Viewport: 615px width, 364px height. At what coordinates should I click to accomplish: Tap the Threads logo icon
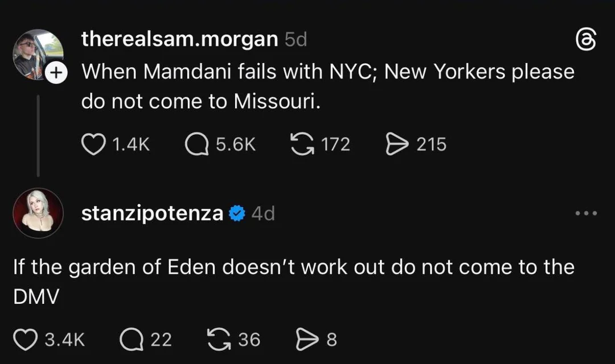coord(586,41)
